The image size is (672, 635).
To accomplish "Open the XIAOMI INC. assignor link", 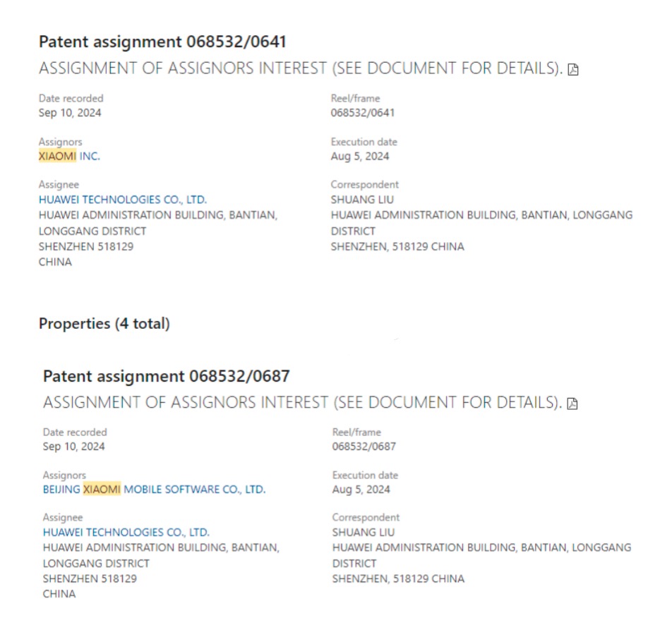I will 69,157.
